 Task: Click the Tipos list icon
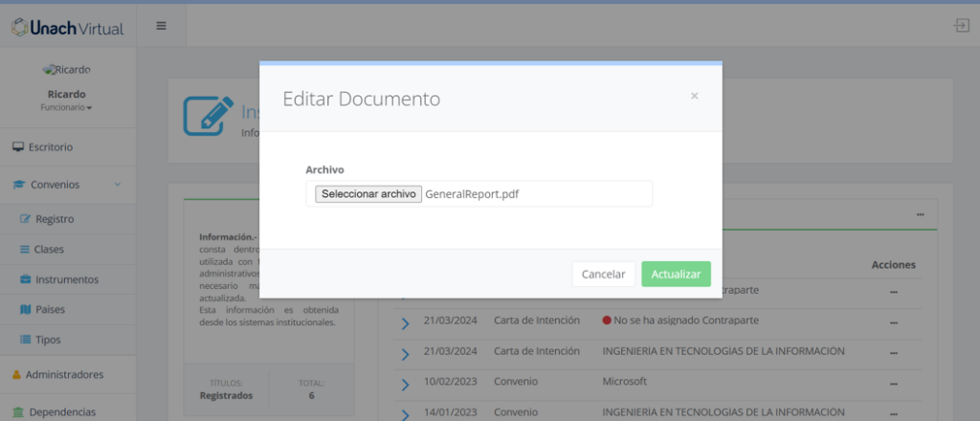point(25,339)
